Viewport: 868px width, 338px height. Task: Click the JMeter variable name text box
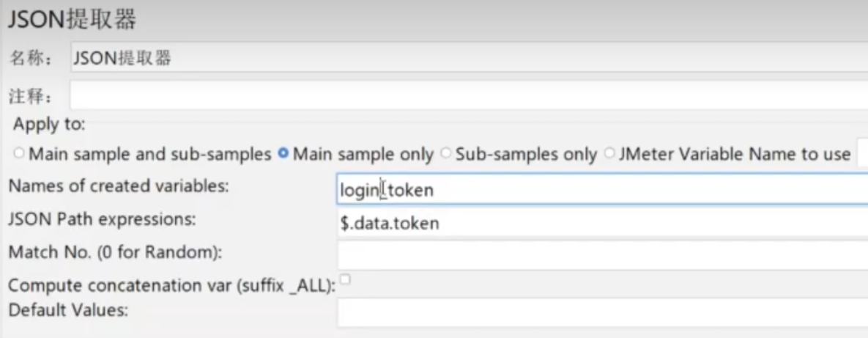[x=862, y=154]
